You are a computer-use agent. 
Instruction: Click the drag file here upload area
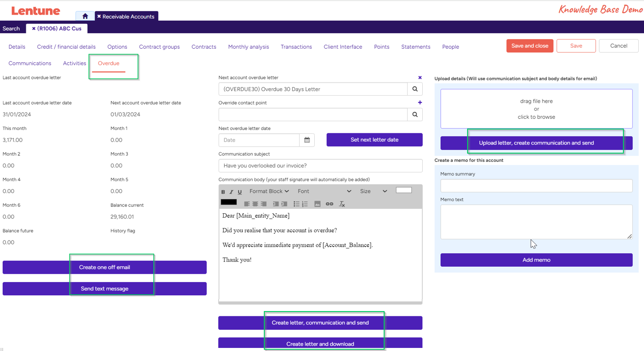536,109
